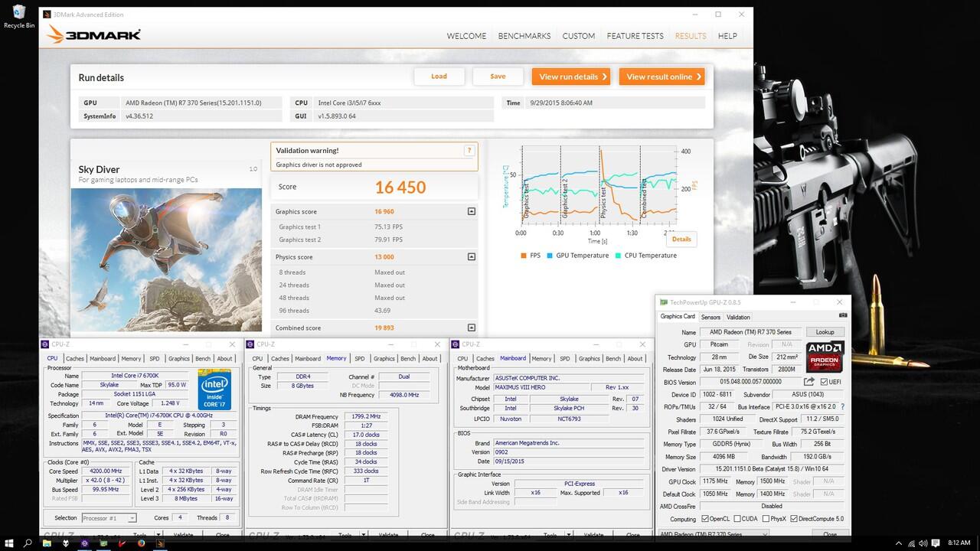Open the Action Center notifications icon
The image size is (980, 551).
[937, 543]
